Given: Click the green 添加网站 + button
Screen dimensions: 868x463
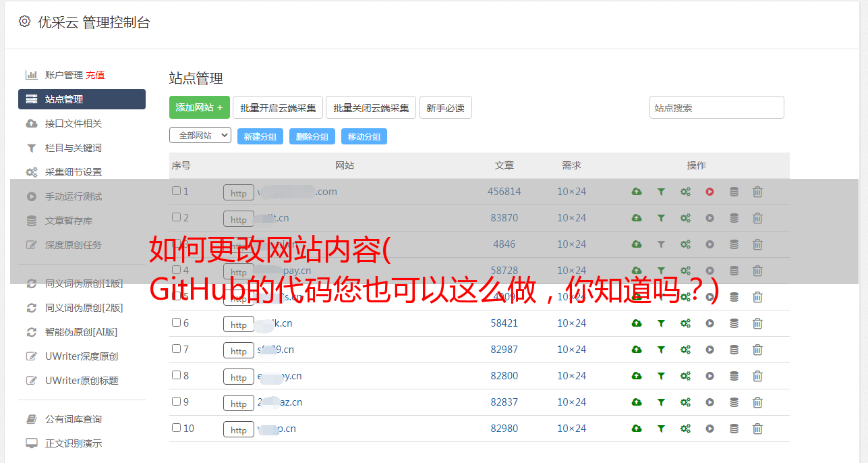Looking at the screenshot, I should pos(200,107).
